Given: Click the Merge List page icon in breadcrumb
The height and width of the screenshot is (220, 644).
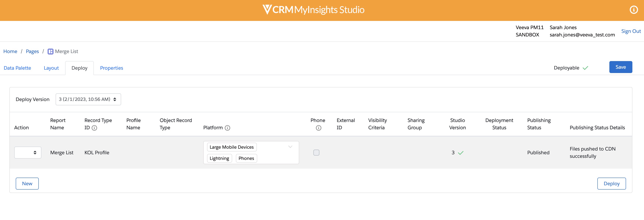Looking at the screenshot, I should 51,51.
